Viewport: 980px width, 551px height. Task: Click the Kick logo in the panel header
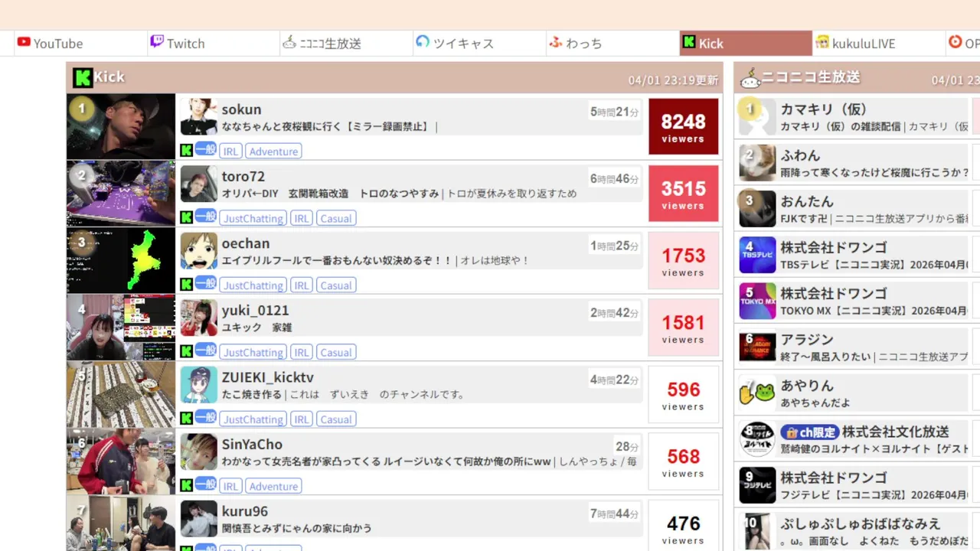click(82, 77)
